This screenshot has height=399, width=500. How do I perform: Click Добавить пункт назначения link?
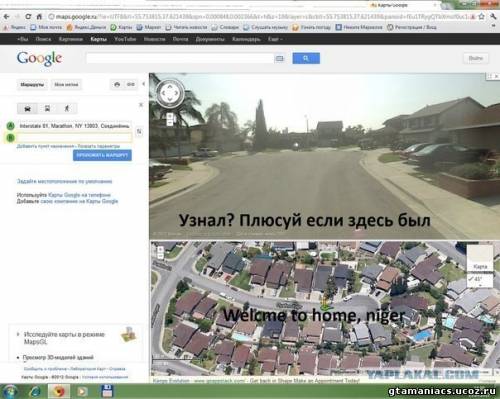tap(45, 146)
